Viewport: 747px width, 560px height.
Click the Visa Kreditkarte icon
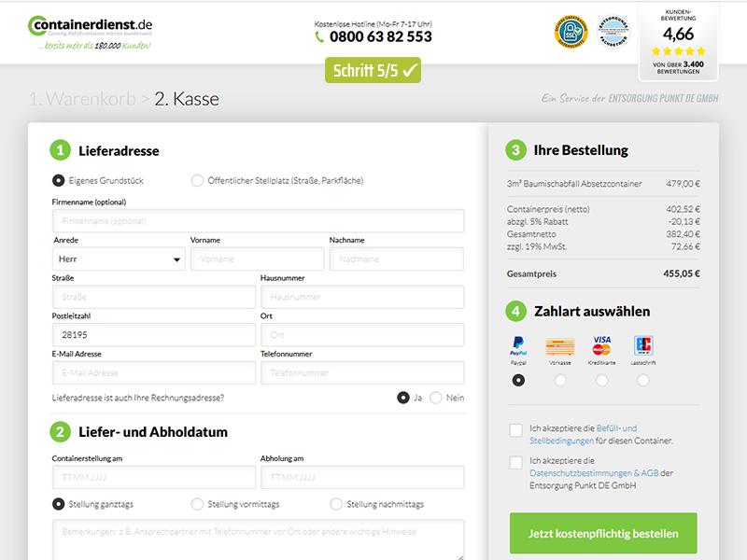pyautogui.click(x=601, y=346)
